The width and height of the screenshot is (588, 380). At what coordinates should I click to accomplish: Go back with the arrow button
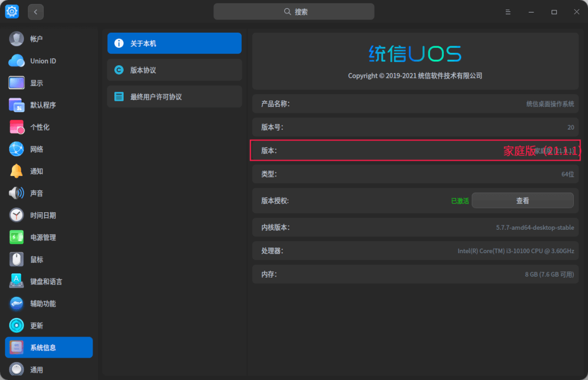tap(35, 12)
